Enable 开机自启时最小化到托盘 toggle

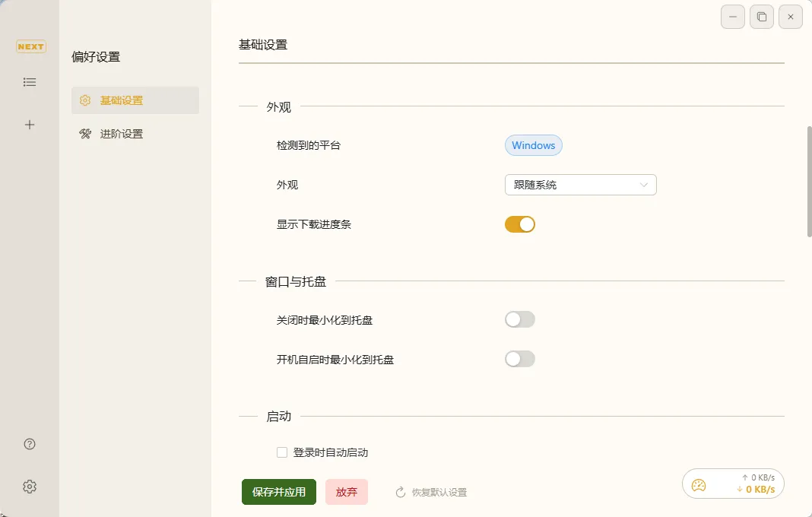[x=520, y=359]
